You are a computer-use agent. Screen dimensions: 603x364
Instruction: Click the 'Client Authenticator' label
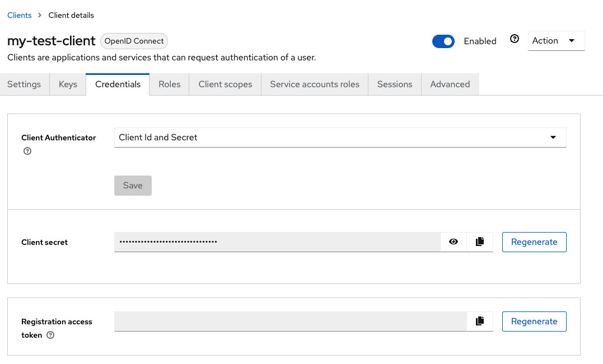58,138
